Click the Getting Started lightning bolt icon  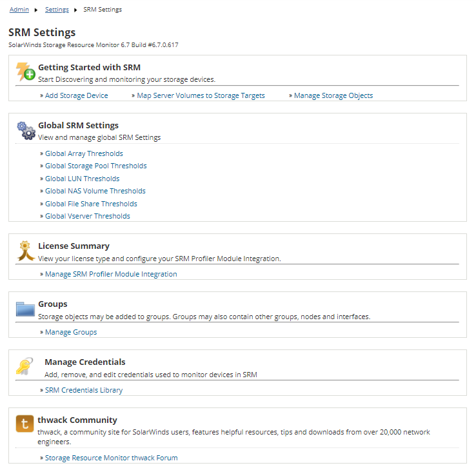25,72
